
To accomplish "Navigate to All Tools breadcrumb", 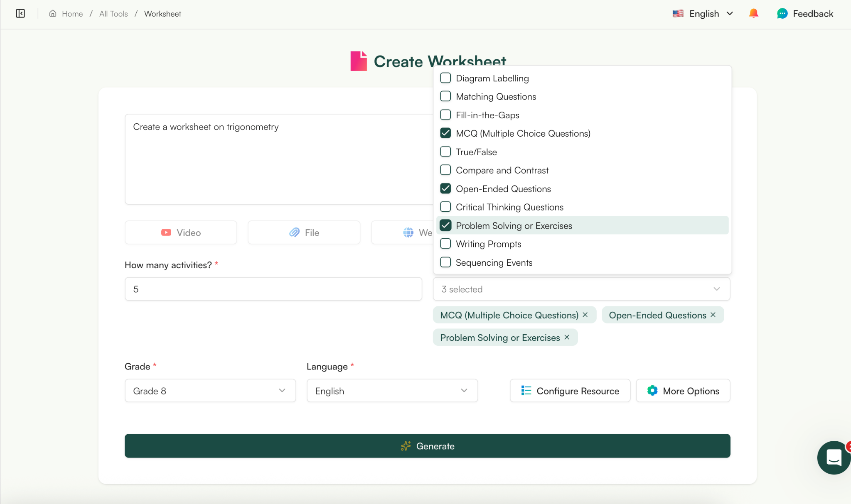I will pyautogui.click(x=113, y=13).
